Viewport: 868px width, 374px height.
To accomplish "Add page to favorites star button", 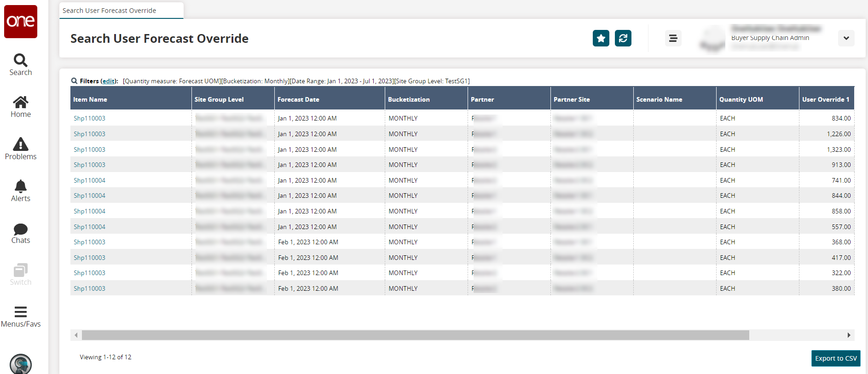I will (601, 38).
